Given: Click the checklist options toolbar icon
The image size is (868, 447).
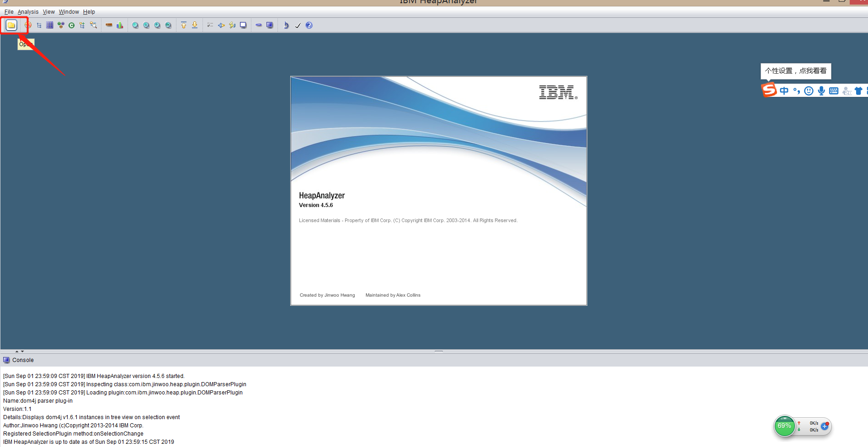Looking at the screenshot, I should pyautogui.click(x=210, y=25).
